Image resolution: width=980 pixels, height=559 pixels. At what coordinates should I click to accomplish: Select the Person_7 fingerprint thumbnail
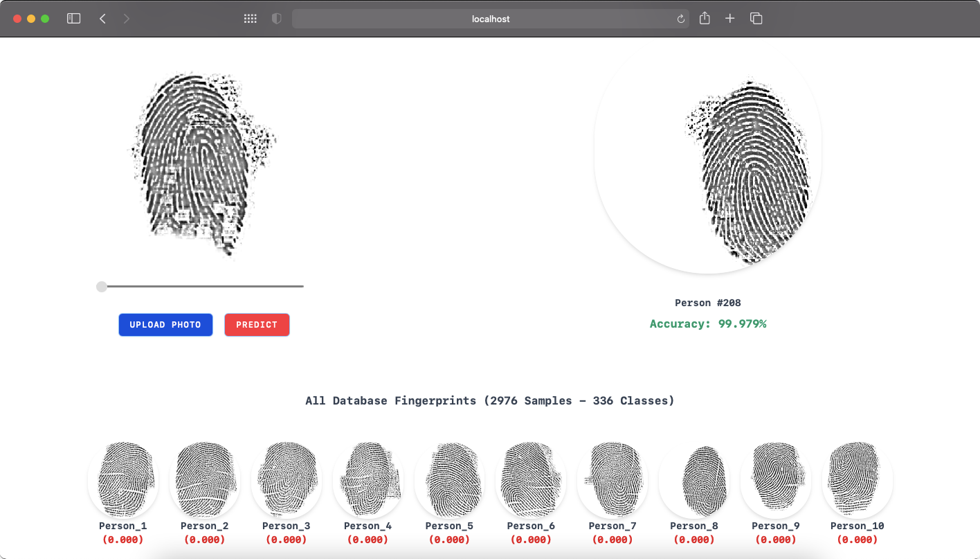click(x=612, y=479)
